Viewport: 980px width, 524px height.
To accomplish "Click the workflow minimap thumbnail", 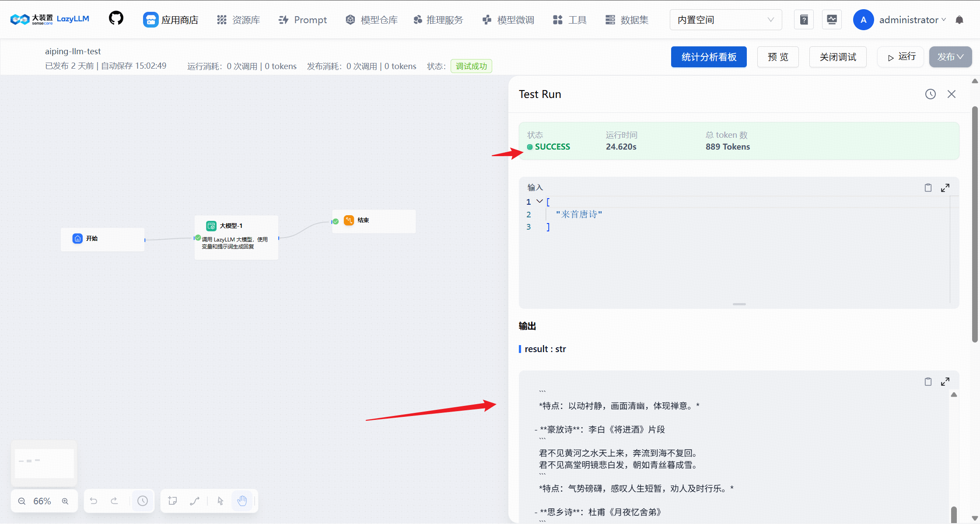I will point(44,463).
